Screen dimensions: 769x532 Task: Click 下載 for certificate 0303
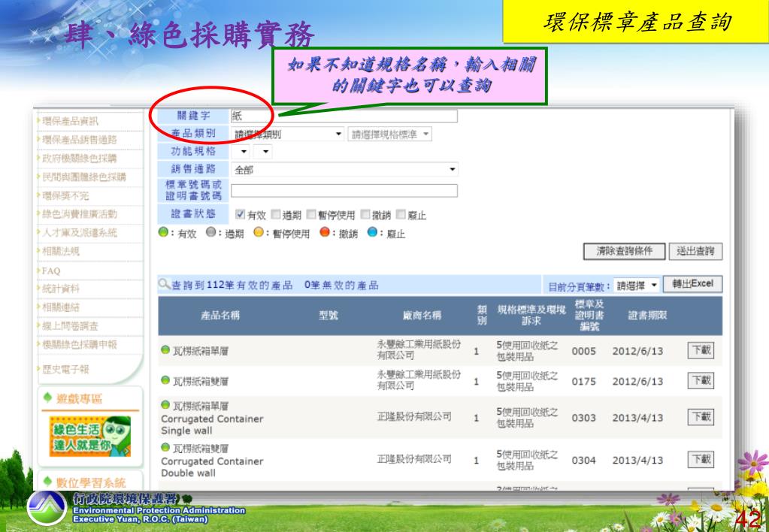[701, 417]
